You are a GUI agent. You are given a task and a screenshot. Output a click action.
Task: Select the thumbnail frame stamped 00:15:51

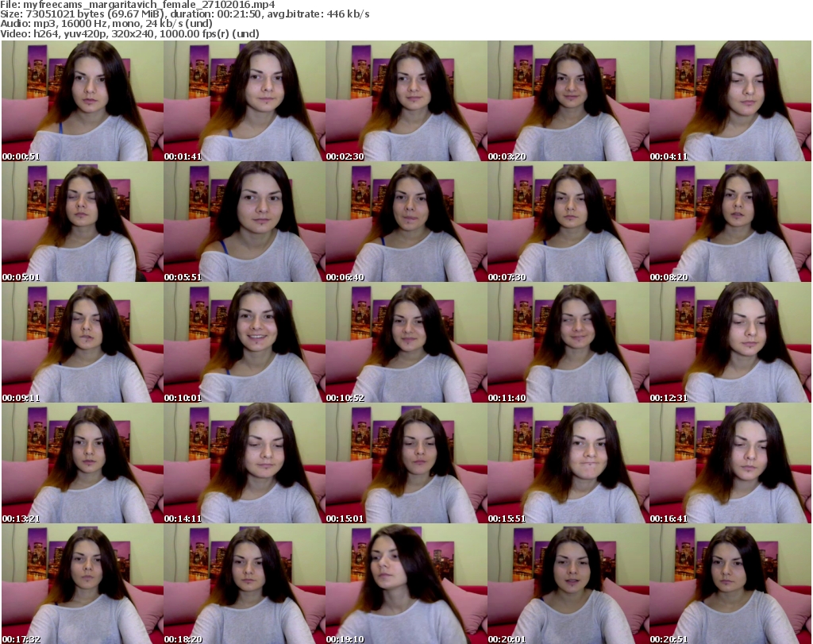[568, 463]
